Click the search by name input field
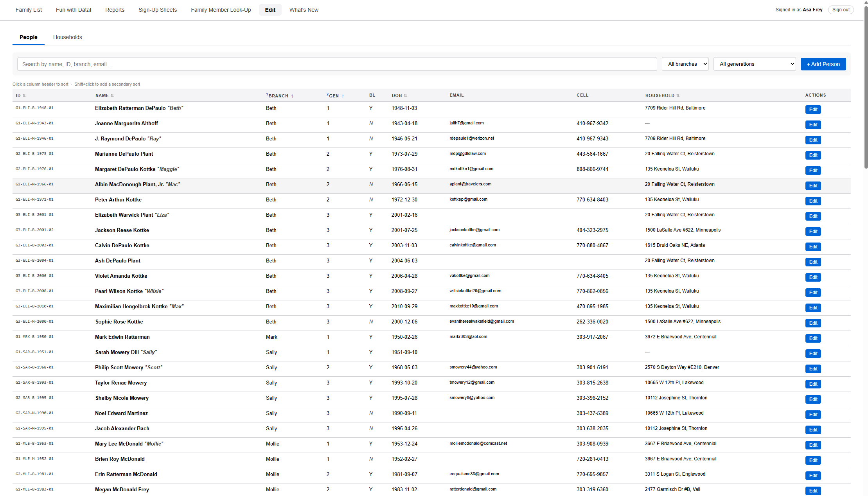Image resolution: width=868 pixels, height=496 pixels. coord(337,64)
